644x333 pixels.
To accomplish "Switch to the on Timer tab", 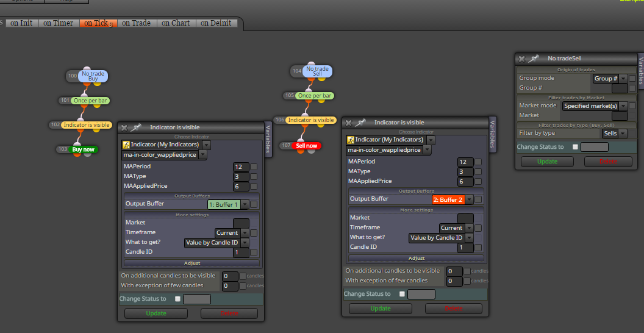I will tap(59, 23).
